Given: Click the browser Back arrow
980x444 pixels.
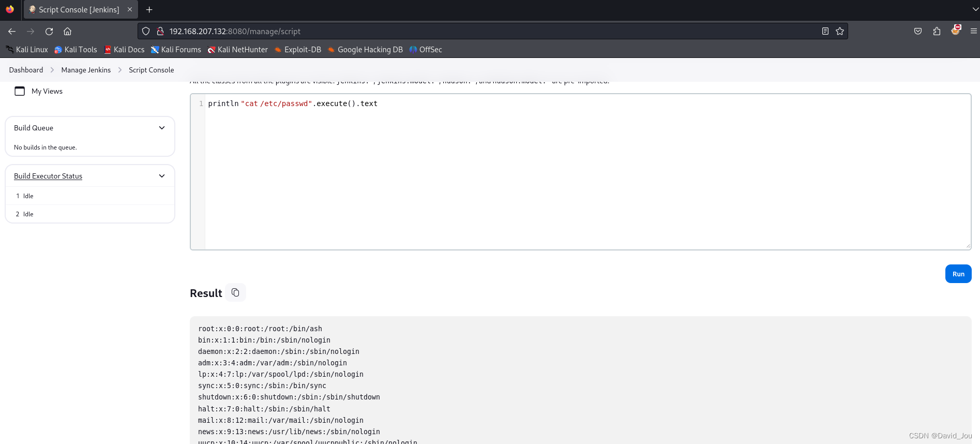Looking at the screenshot, I should click(12, 32).
